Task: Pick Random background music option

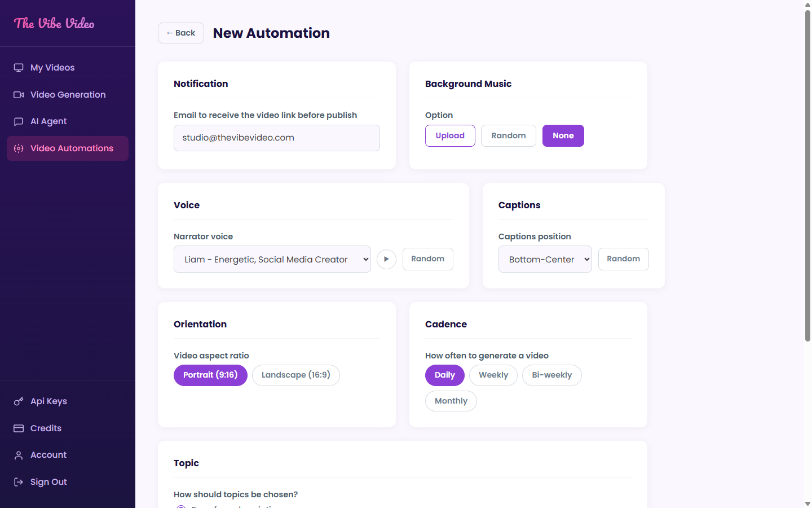Action: (x=509, y=135)
